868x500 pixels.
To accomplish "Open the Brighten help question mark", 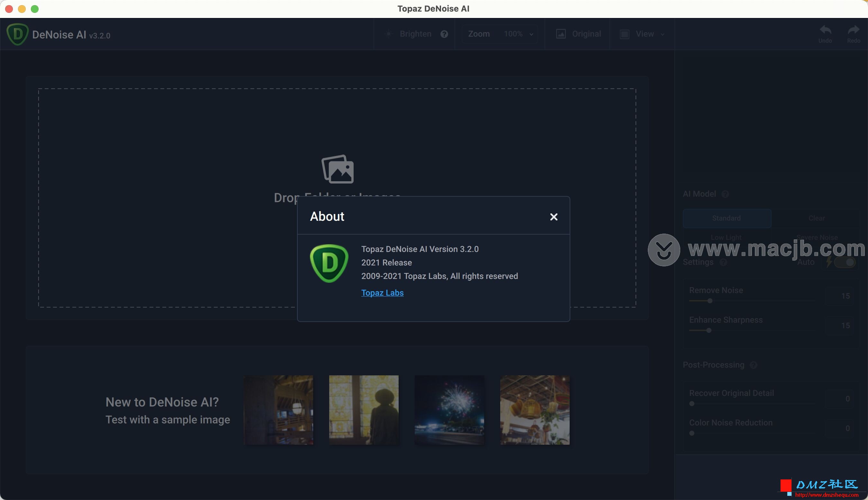I will (444, 34).
